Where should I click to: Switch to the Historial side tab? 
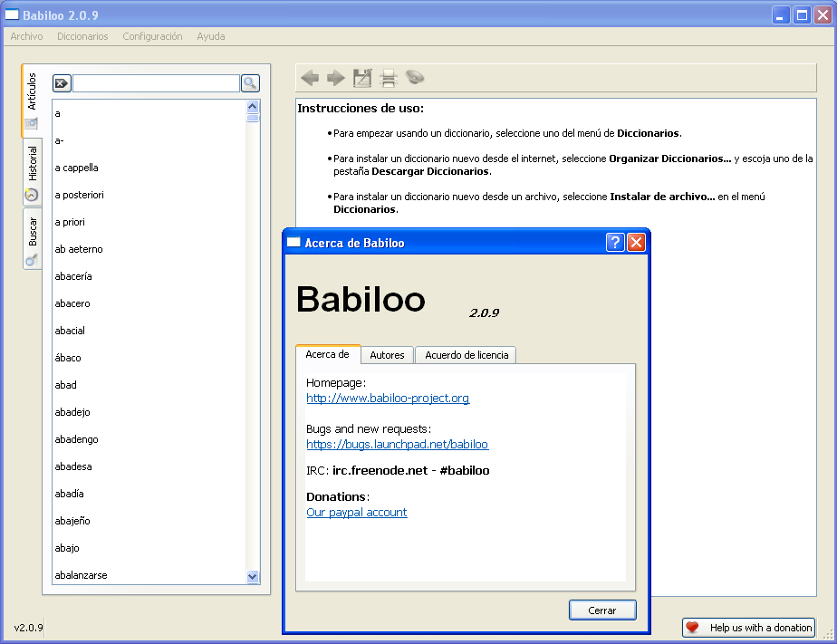32,172
